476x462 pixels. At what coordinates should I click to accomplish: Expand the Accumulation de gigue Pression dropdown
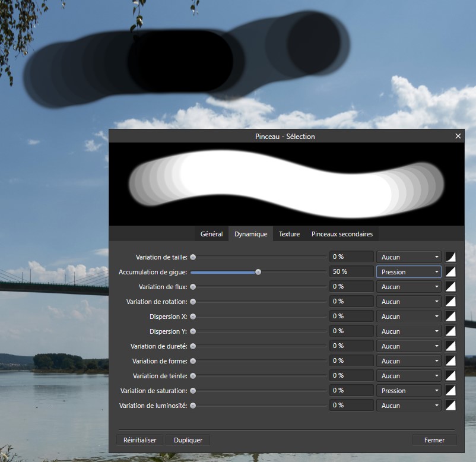[x=409, y=272]
